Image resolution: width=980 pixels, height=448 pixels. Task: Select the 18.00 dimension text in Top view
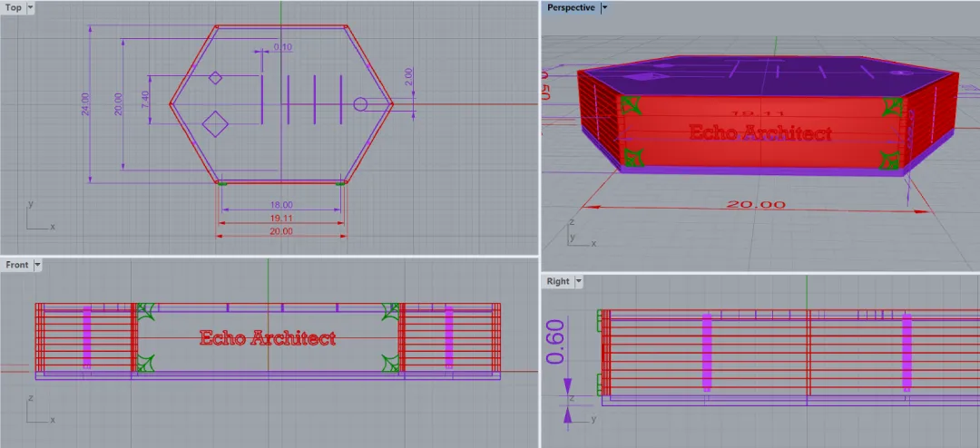click(x=281, y=205)
